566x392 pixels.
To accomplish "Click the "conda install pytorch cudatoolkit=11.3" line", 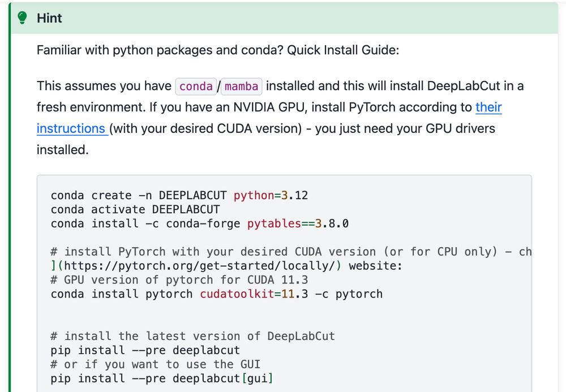I will [x=217, y=294].
